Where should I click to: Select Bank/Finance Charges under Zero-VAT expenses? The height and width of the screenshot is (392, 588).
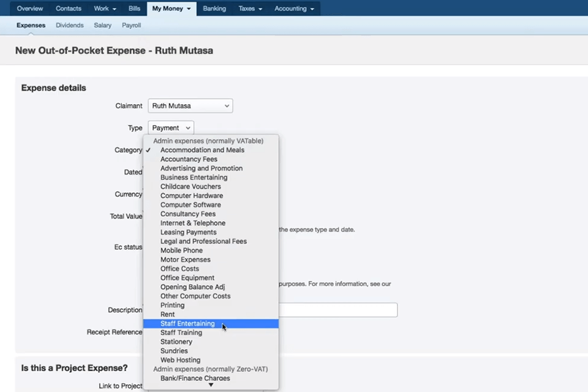click(195, 378)
